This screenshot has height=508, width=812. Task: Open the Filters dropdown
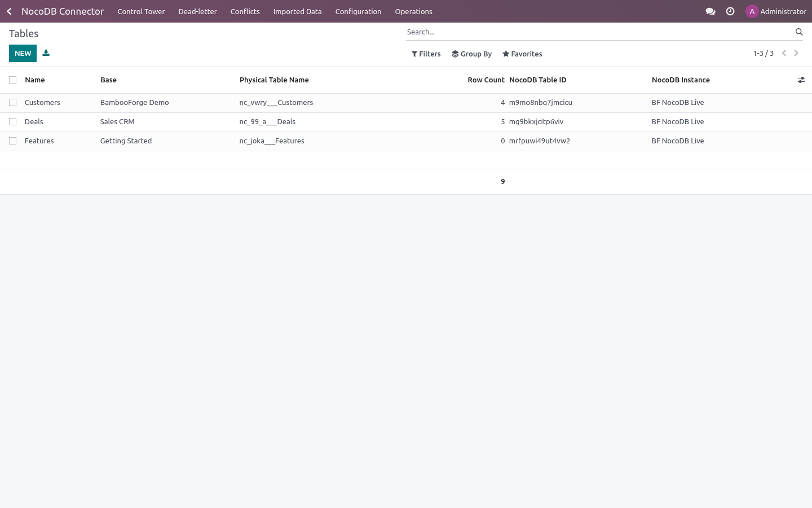(426, 54)
